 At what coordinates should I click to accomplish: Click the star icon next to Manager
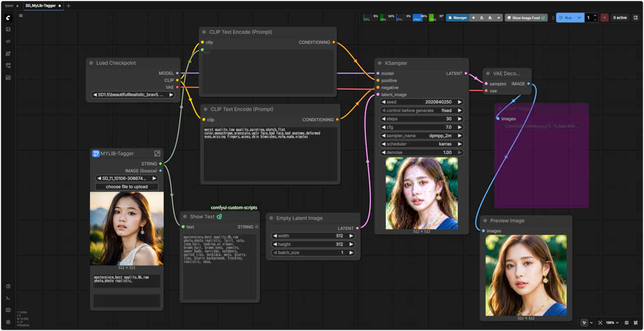click(473, 18)
